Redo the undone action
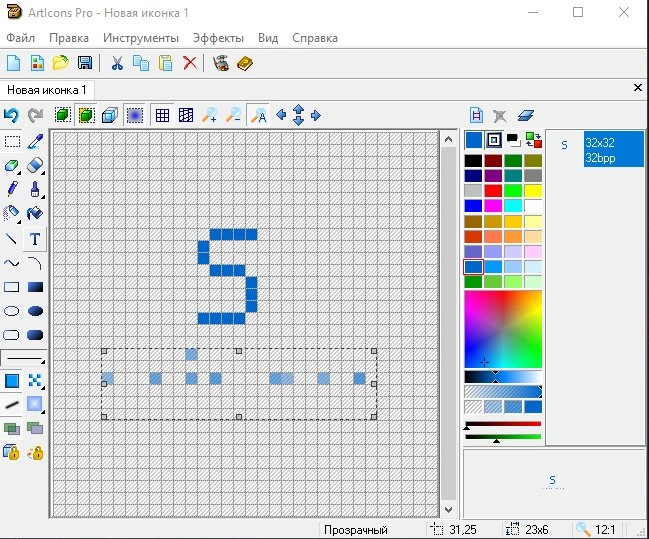Image resolution: width=649 pixels, height=539 pixels. (35, 115)
